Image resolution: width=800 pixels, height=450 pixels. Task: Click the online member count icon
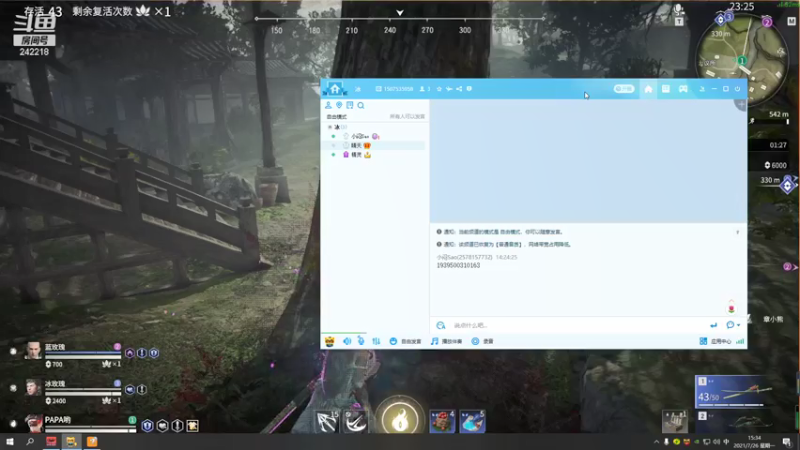[x=422, y=89]
